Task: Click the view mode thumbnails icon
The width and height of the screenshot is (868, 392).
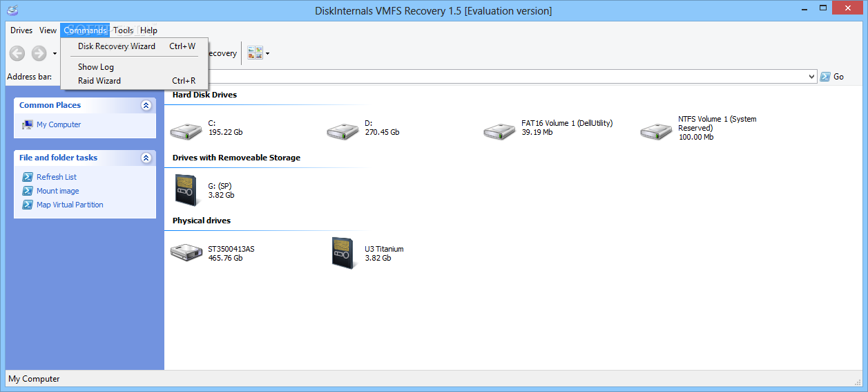Action: [255, 53]
